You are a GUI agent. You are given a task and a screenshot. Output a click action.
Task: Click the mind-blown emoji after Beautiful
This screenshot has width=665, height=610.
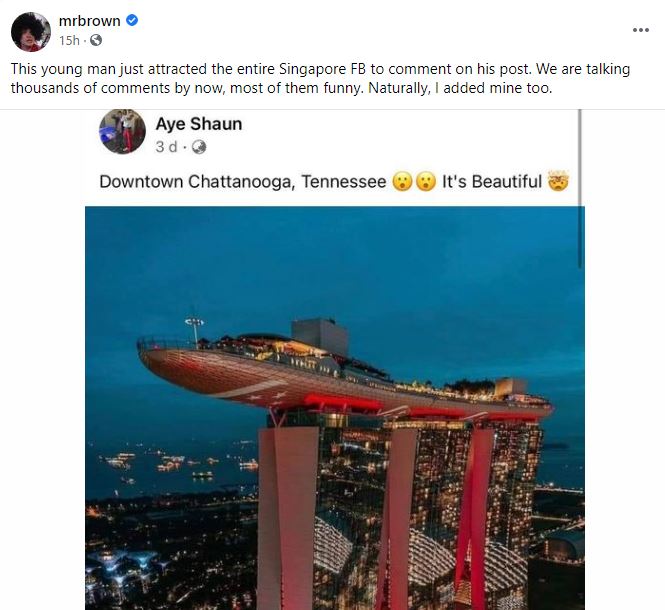click(558, 181)
